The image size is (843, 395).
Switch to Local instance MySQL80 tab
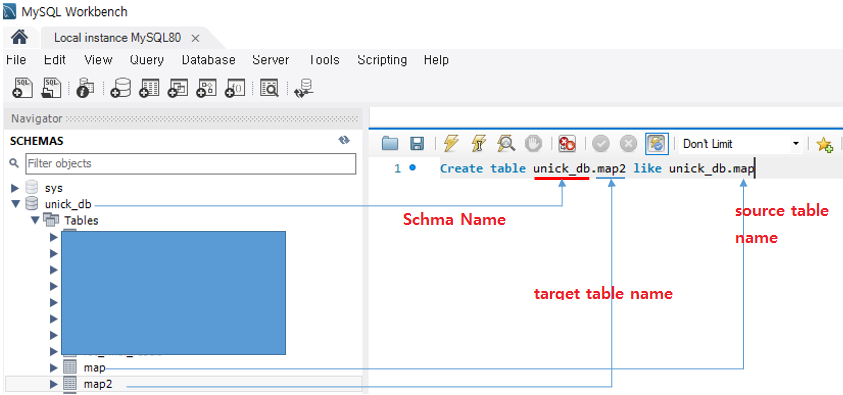pos(117,38)
